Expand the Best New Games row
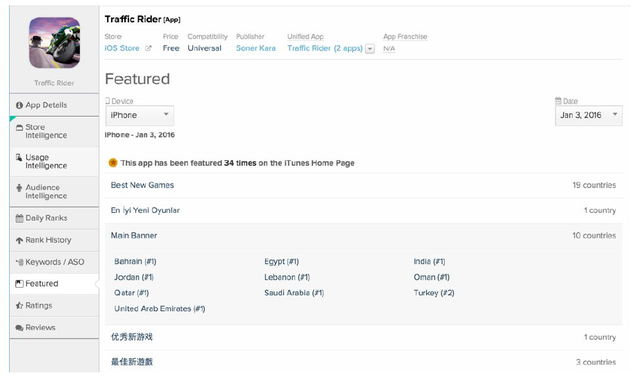This screenshot has height=380, width=640. pyautogui.click(x=363, y=185)
